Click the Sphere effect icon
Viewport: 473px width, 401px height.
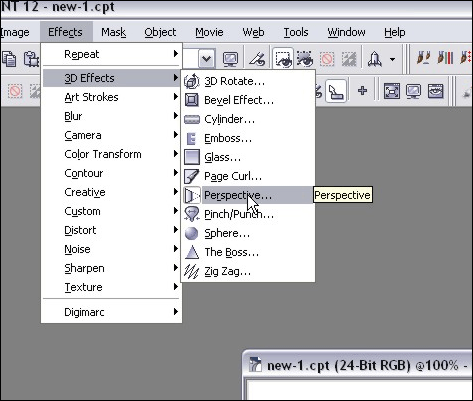[x=192, y=233]
